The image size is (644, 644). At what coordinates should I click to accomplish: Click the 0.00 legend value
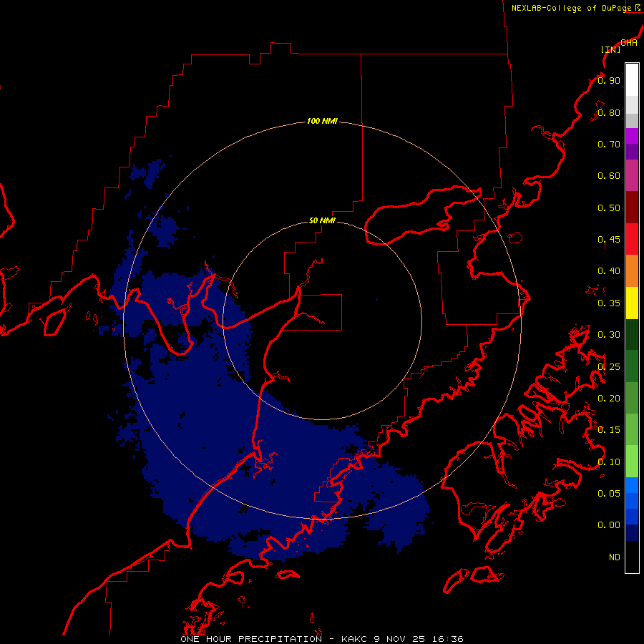coord(609,525)
